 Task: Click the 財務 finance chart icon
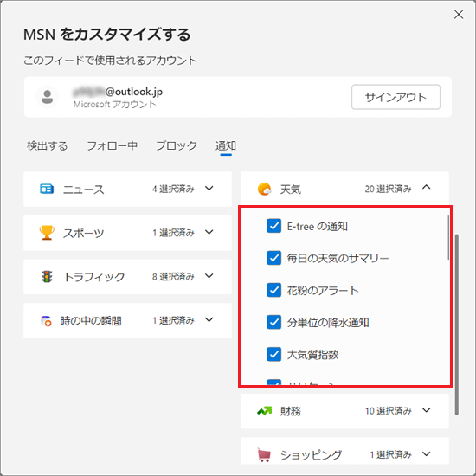click(265, 411)
